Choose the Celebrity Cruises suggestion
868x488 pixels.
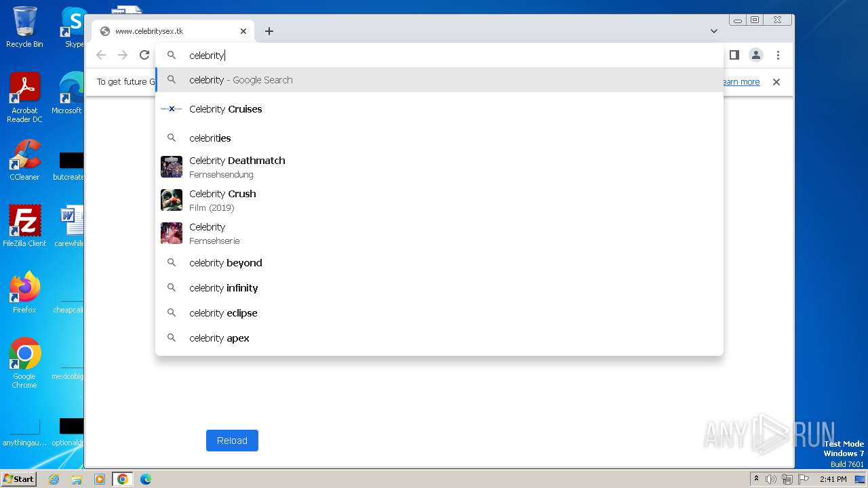tap(439, 109)
